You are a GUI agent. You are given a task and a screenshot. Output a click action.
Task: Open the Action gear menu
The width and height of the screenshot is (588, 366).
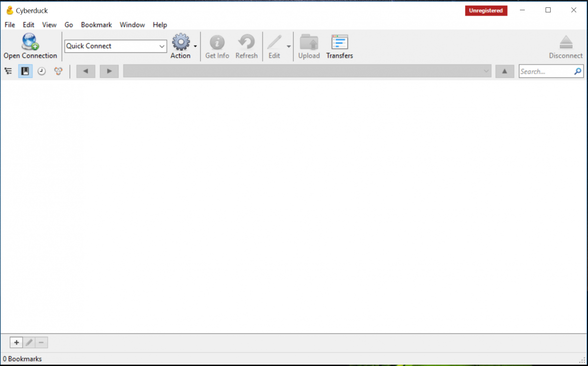tap(181, 42)
